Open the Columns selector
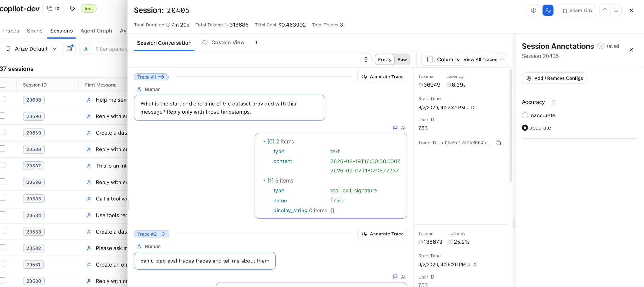Screen dimensions: 644x287 click(x=443, y=59)
